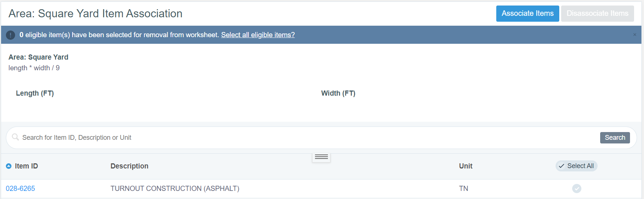Toggle the Select All pill
644x199 pixels.
[576, 166]
